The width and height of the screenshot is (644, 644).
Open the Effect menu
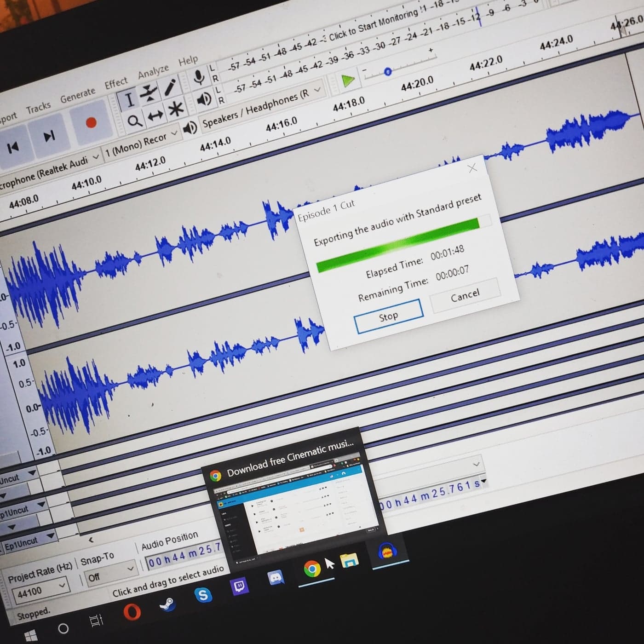point(116,83)
